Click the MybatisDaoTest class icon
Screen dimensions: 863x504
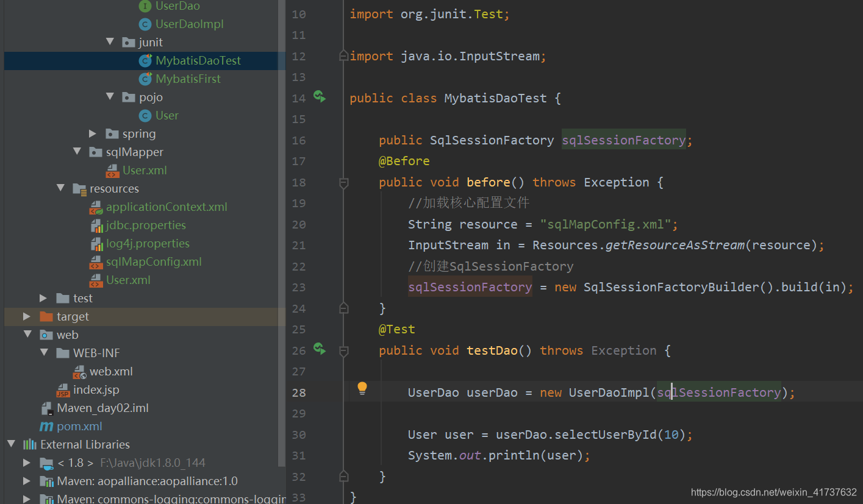point(145,60)
